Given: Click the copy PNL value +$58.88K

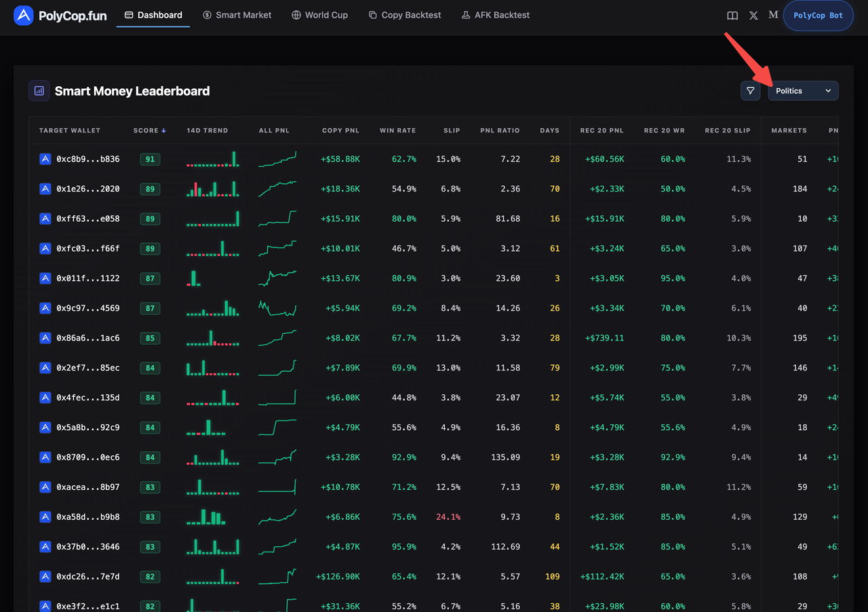Looking at the screenshot, I should click(x=340, y=159).
